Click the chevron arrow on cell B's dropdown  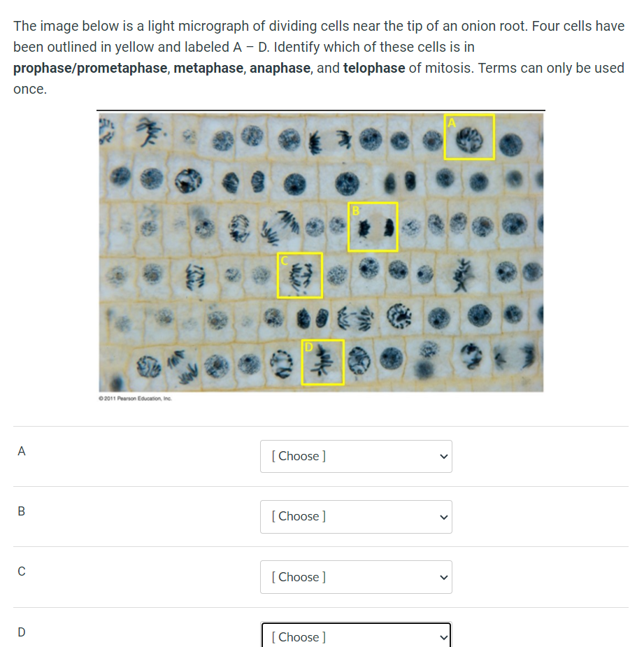(442, 516)
